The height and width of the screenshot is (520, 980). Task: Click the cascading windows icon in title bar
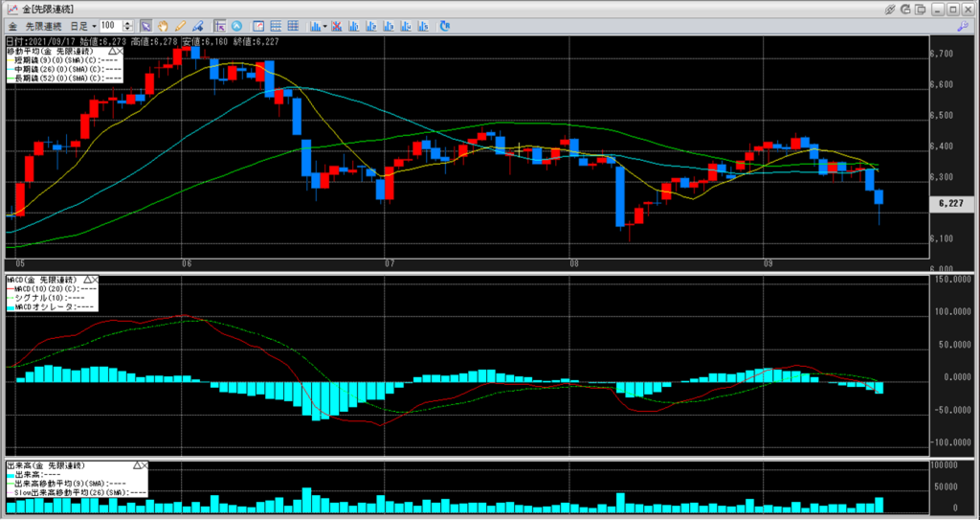921,10
